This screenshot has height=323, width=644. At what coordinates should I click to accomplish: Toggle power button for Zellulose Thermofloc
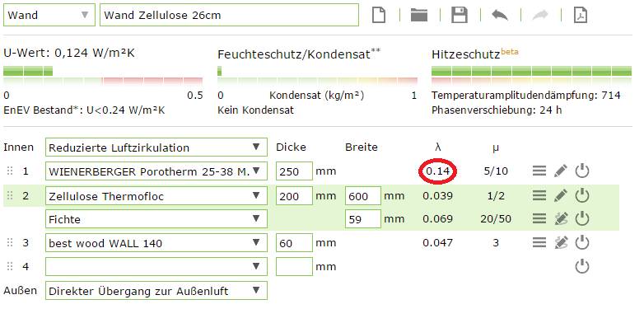[582, 195]
